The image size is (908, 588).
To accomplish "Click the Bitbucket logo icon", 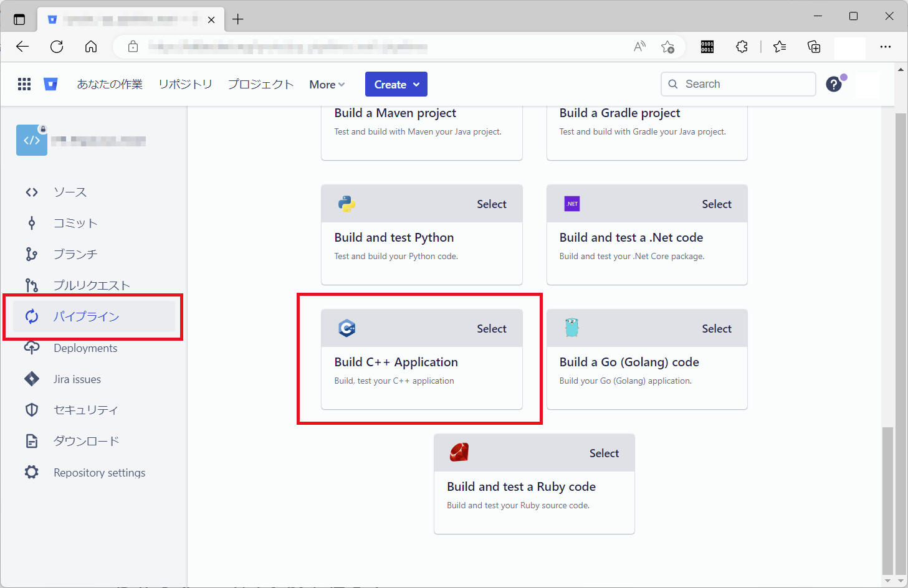I will [50, 83].
